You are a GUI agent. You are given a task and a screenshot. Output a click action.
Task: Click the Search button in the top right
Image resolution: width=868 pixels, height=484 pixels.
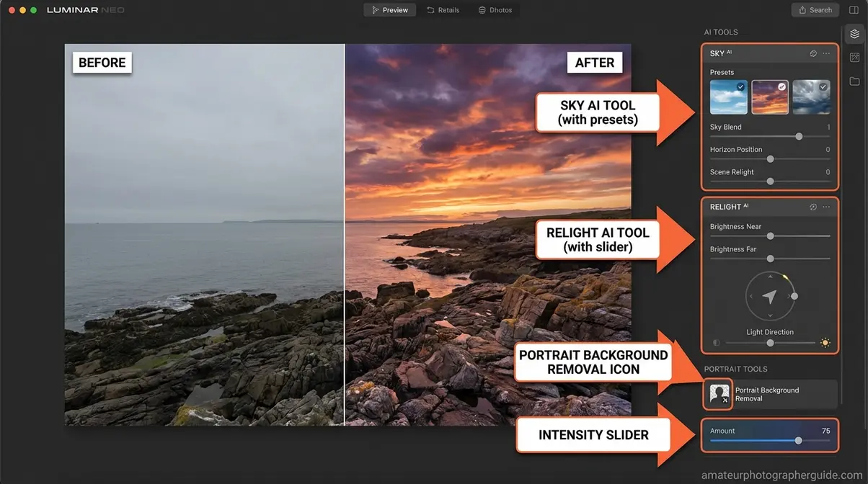[815, 9]
